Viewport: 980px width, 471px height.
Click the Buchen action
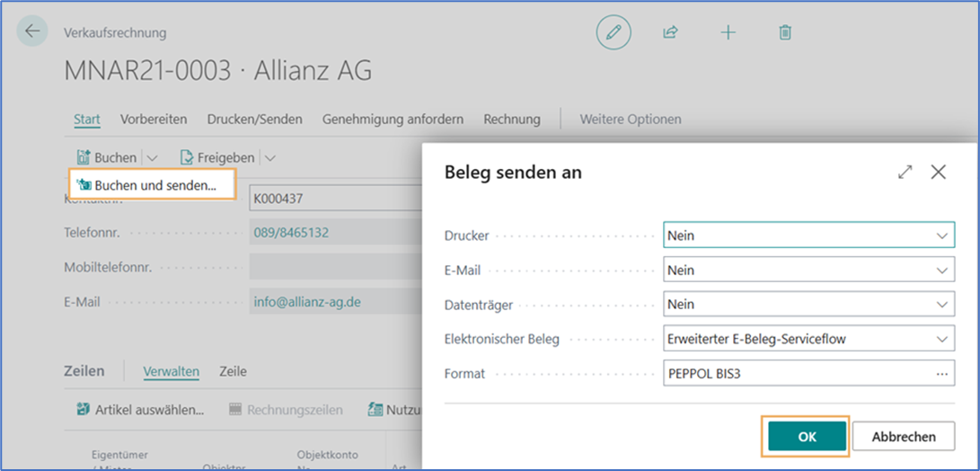pyautogui.click(x=106, y=157)
